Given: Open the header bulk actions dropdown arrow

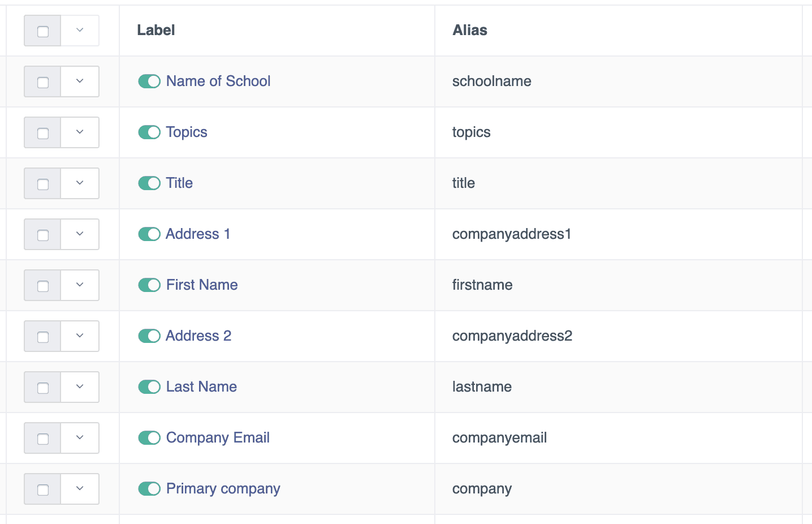Looking at the screenshot, I should click(x=80, y=31).
